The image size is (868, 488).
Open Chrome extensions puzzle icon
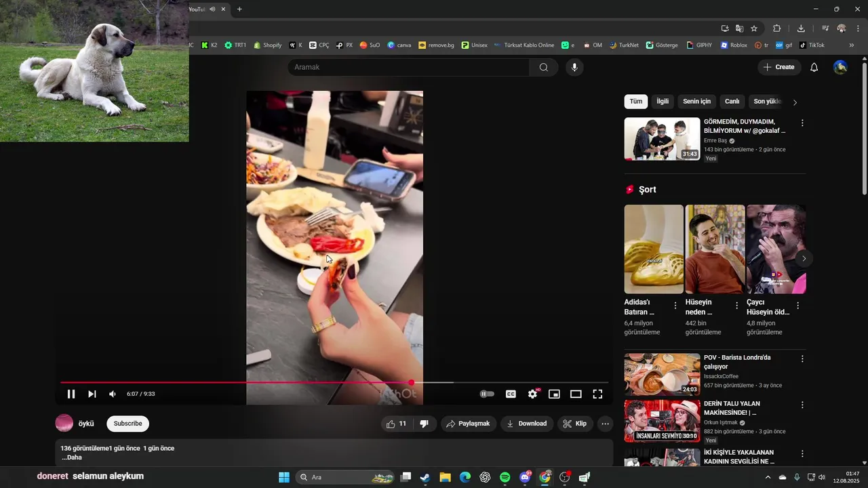click(777, 28)
